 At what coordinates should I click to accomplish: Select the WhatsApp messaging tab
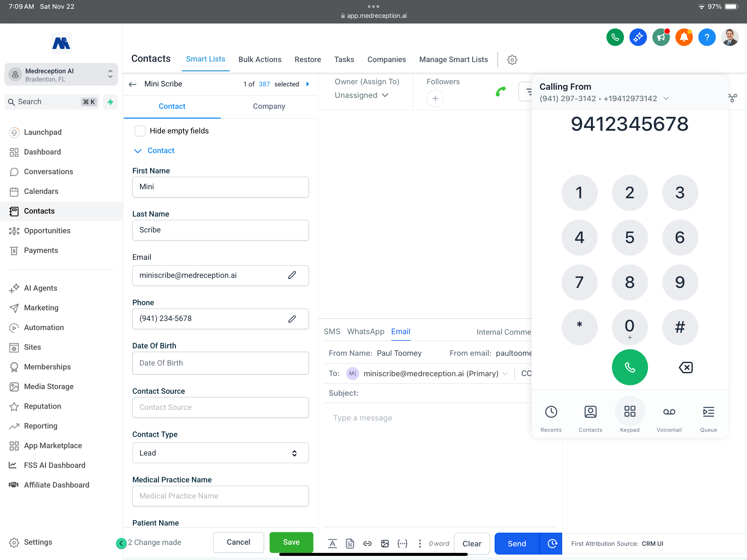[366, 332]
